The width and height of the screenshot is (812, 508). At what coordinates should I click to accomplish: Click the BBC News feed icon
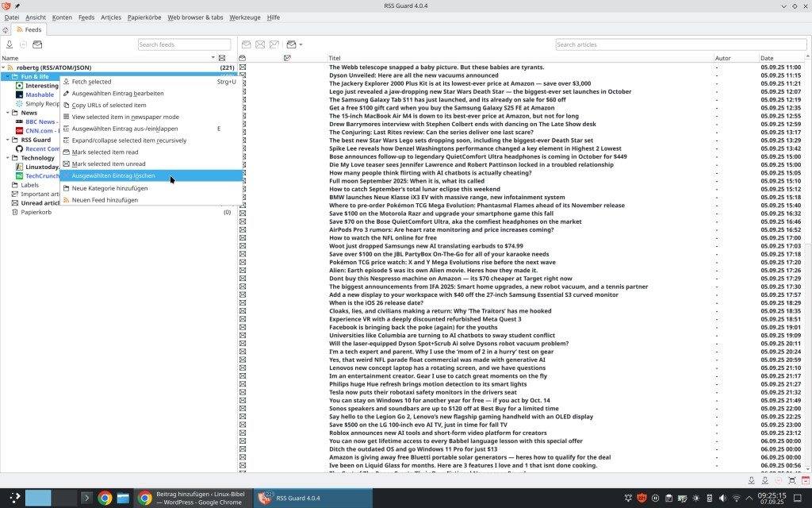pyautogui.click(x=19, y=121)
